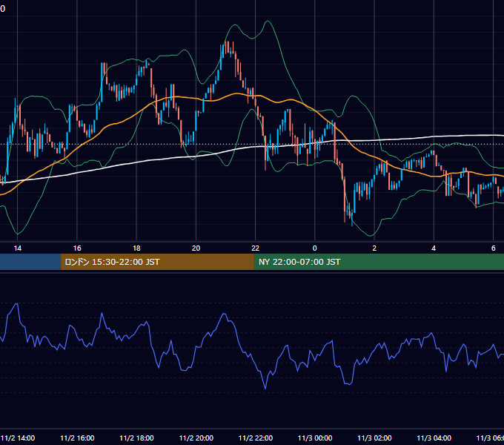The height and width of the screenshot is (445, 504).
Task: Click the 11/2 14:00 time label
Action: [x=18, y=438]
